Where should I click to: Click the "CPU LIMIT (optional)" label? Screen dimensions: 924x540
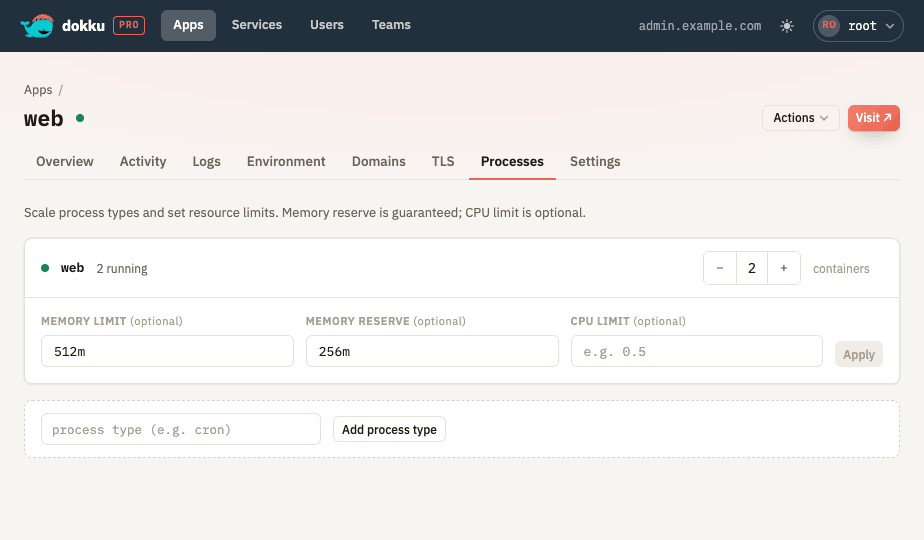pyautogui.click(x=628, y=321)
